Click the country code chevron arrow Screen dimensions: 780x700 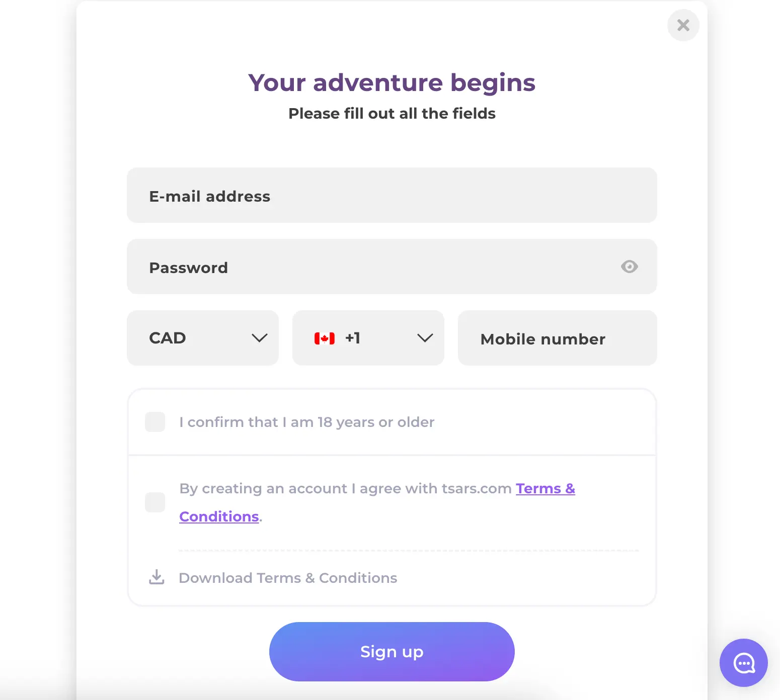[x=425, y=338]
